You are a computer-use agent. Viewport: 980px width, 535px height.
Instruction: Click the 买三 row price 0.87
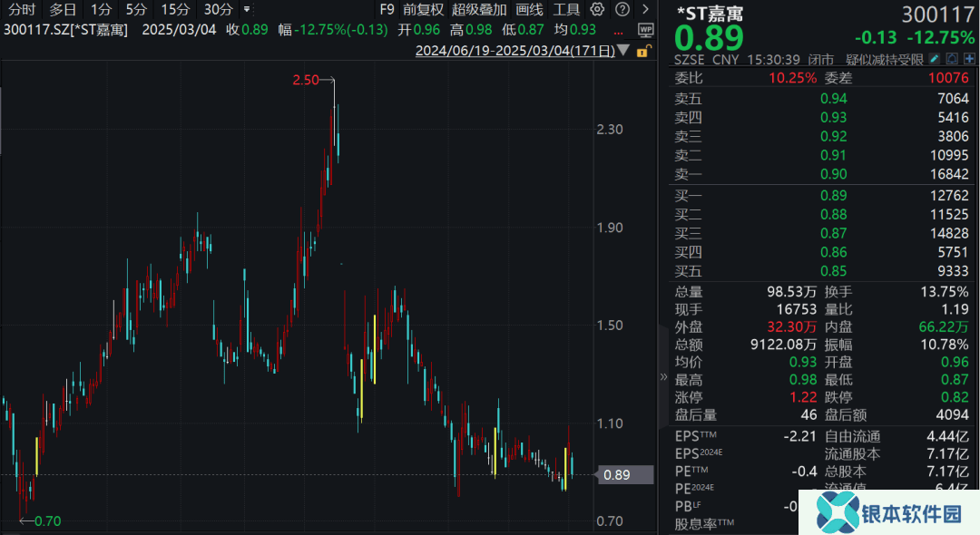834,233
